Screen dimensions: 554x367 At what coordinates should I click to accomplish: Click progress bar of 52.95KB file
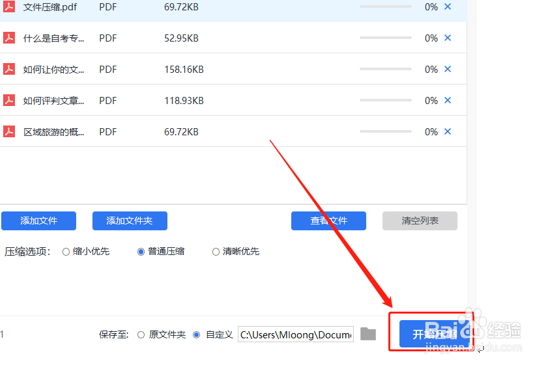pyautogui.click(x=385, y=37)
